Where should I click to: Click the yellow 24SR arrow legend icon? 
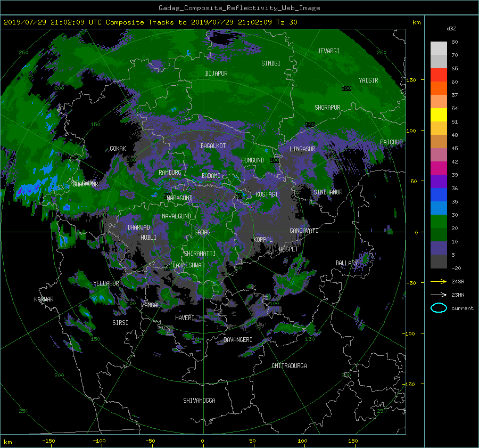[439, 281]
